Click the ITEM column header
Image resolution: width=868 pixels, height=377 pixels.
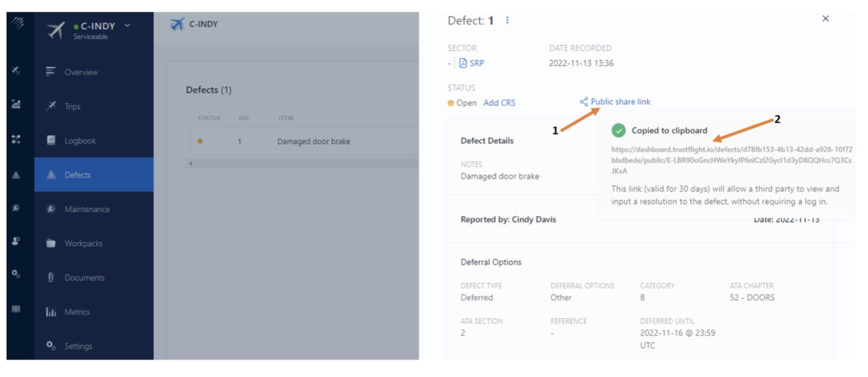(285, 118)
